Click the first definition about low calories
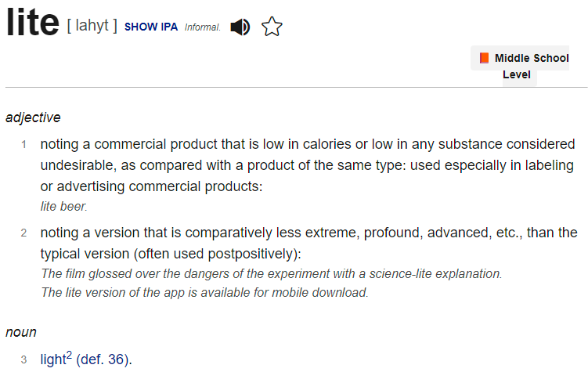The height and width of the screenshot is (372, 588). click(x=308, y=165)
